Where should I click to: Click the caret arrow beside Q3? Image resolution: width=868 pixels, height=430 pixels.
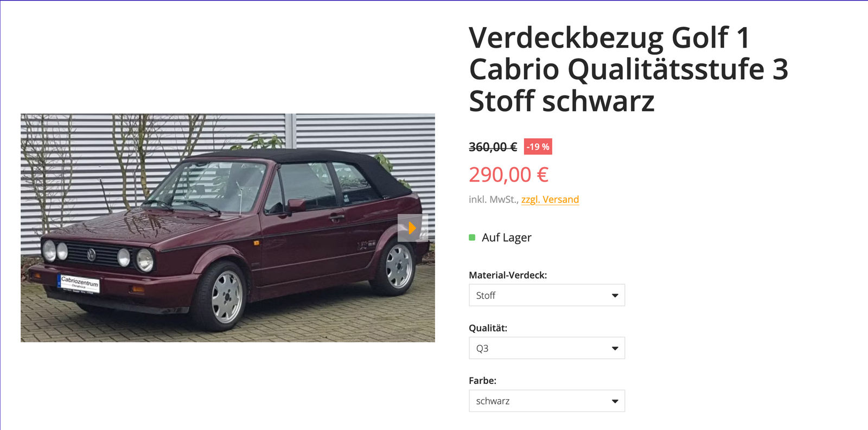[615, 349]
